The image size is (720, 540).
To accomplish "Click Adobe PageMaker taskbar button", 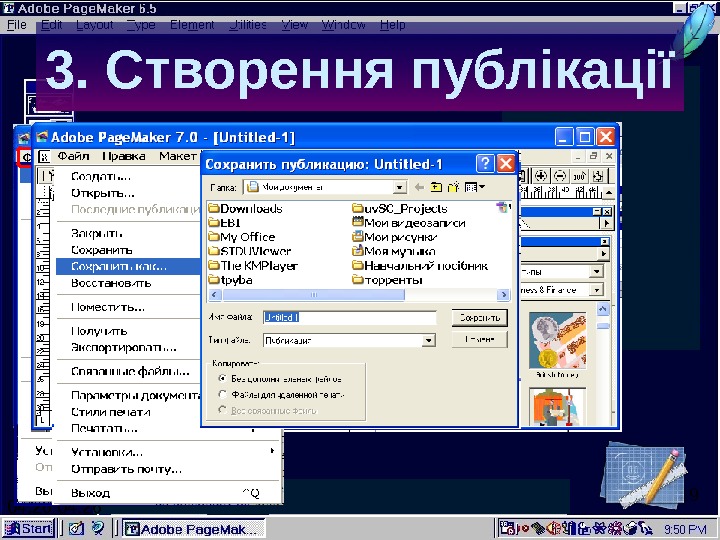I will coord(193,529).
